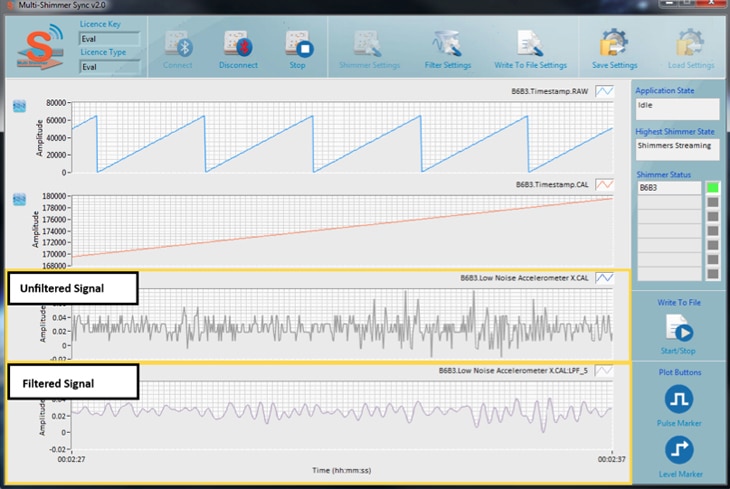Open Filter Settings

pyautogui.click(x=447, y=44)
